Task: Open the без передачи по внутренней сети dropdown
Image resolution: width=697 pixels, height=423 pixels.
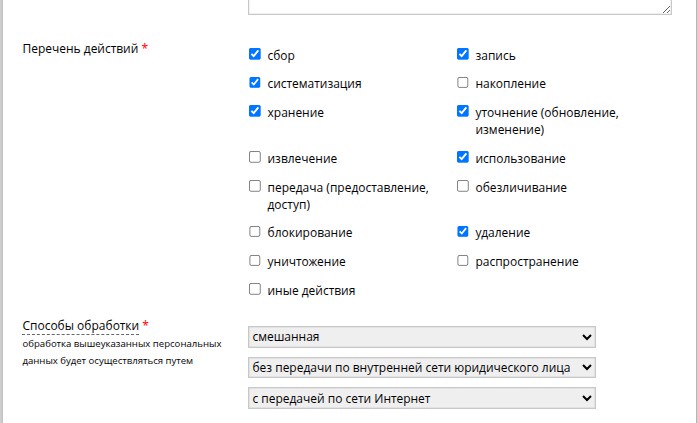Action: (x=422, y=367)
